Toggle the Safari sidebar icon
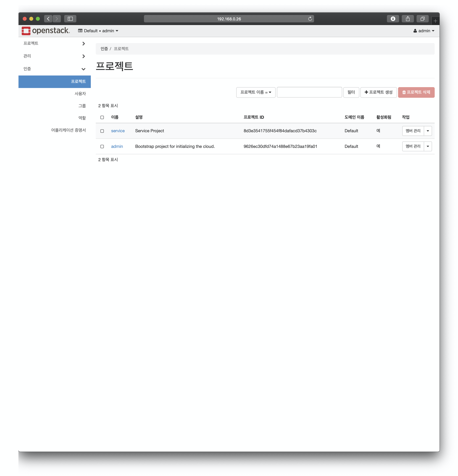Viewport: 458px width, 476px height. tap(70, 19)
